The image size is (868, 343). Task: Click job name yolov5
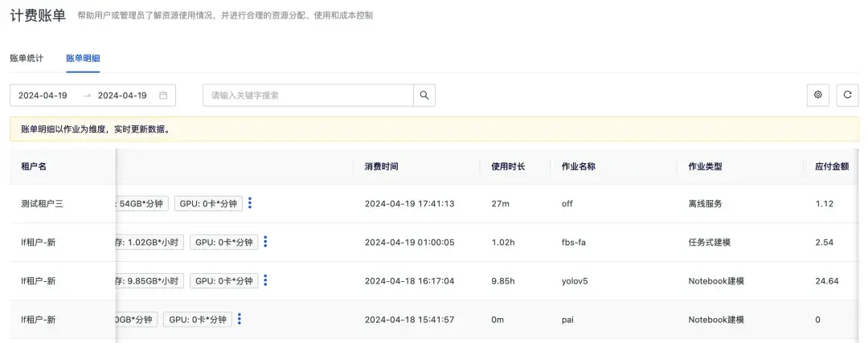click(x=575, y=281)
